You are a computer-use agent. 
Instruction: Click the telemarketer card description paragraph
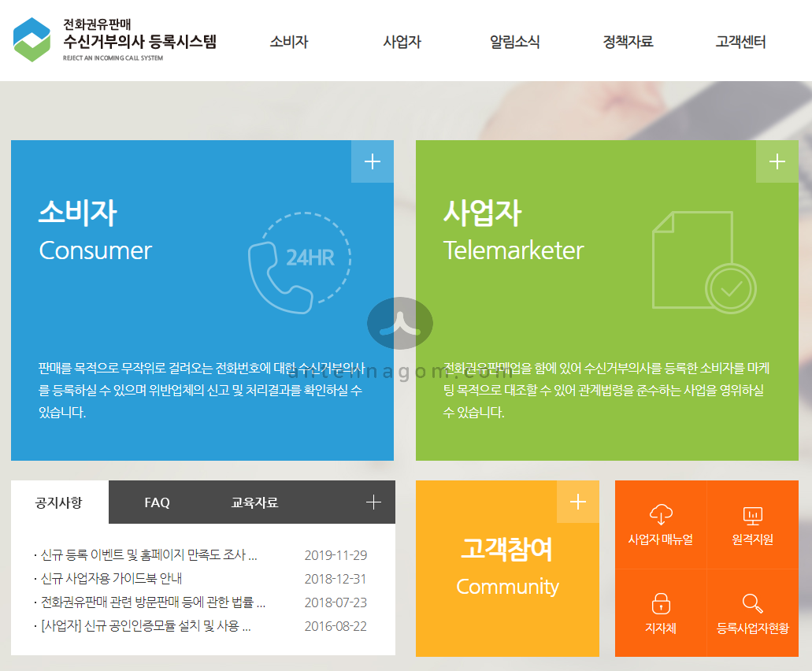(606, 390)
